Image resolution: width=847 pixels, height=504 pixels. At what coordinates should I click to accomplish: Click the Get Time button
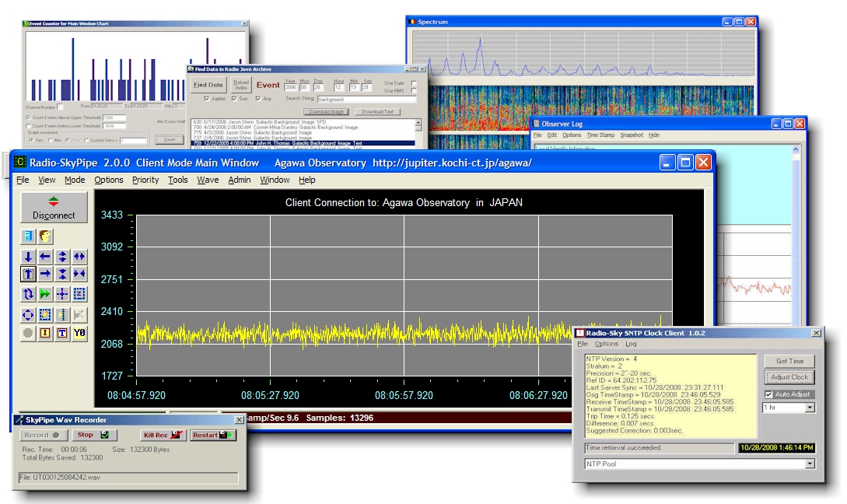click(789, 362)
